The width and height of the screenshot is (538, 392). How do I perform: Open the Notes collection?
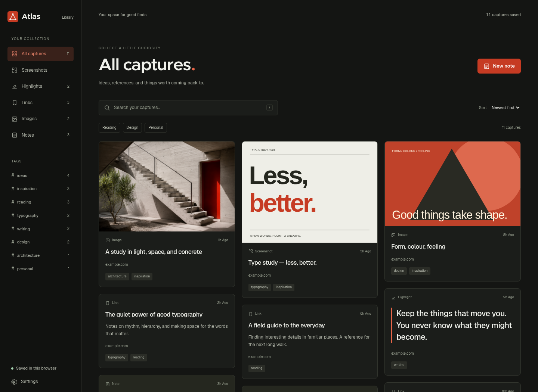pos(40,135)
